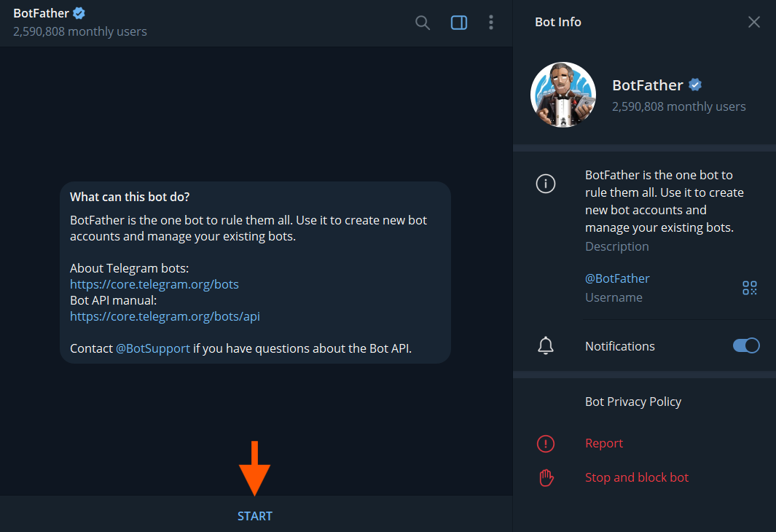This screenshot has height=532, width=776.
Task: Click the Notifications bell icon
Action: [x=546, y=346]
